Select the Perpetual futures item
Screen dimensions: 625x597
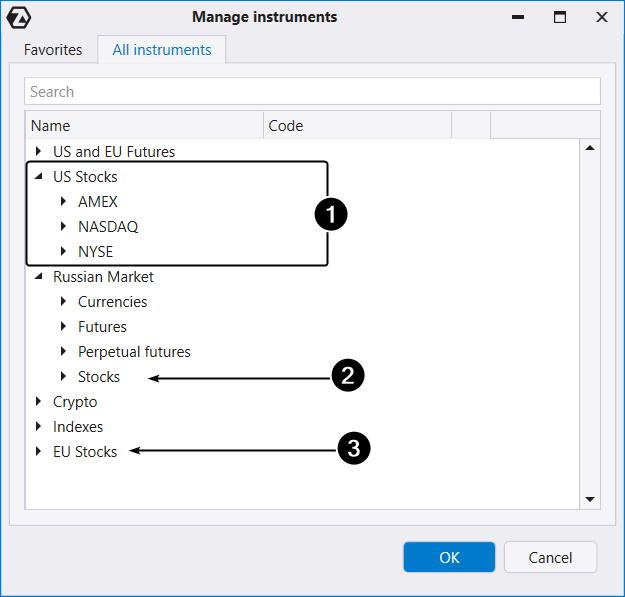pyautogui.click(x=134, y=352)
